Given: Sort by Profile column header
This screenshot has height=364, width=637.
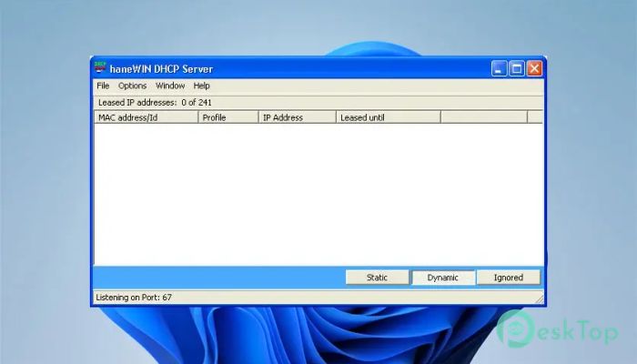Looking at the screenshot, I should click(228, 117).
